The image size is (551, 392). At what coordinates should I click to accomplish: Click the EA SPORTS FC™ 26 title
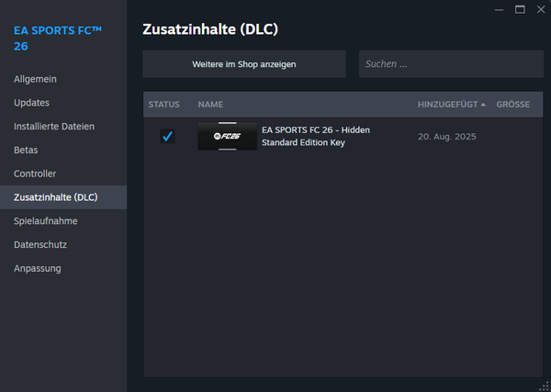(x=58, y=39)
